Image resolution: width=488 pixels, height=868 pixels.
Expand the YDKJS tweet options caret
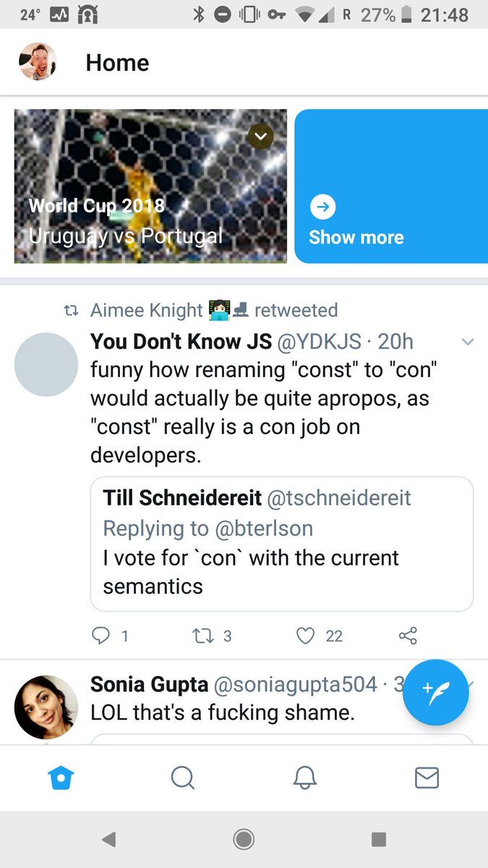click(x=468, y=341)
